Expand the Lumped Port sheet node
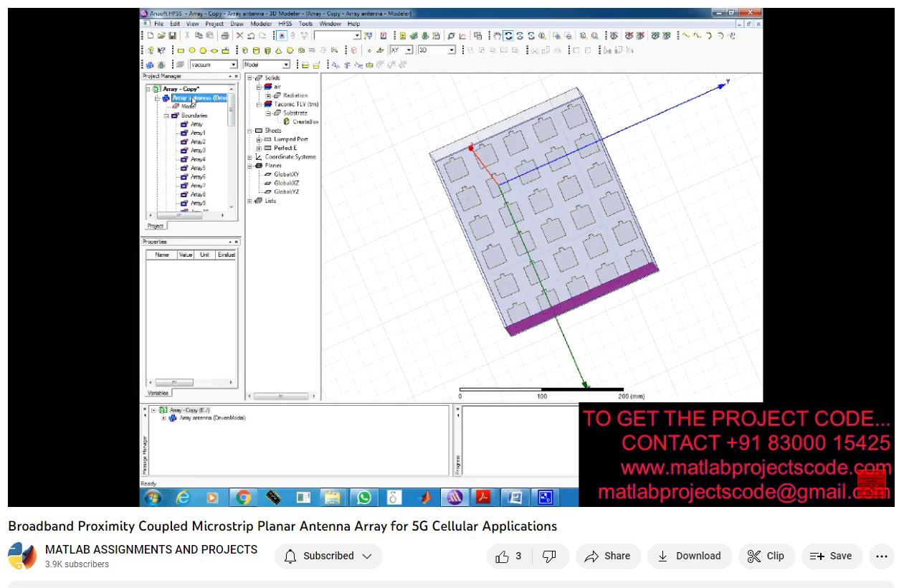Screen dimensions: 904x588 [259, 139]
